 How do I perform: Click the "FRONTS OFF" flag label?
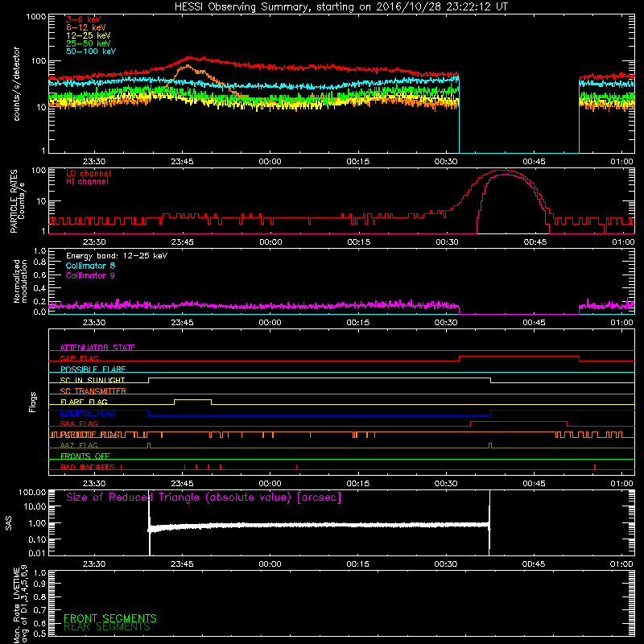tap(85, 456)
